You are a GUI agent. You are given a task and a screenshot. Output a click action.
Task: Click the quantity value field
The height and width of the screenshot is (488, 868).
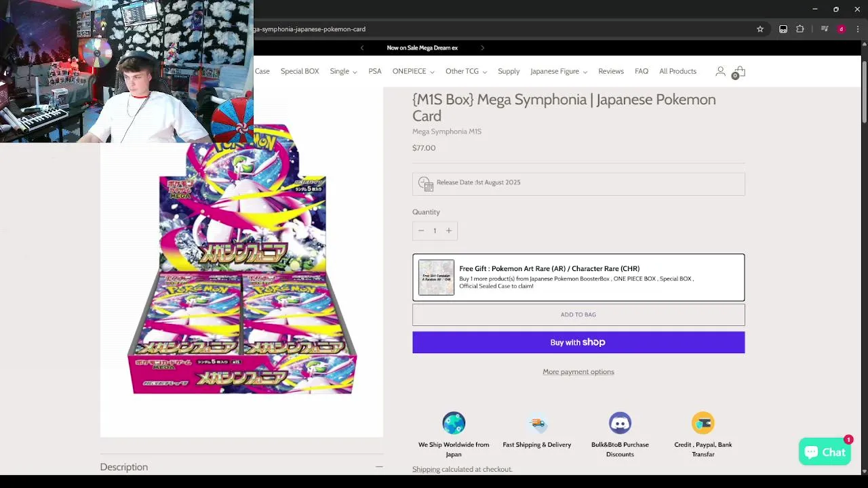point(435,230)
